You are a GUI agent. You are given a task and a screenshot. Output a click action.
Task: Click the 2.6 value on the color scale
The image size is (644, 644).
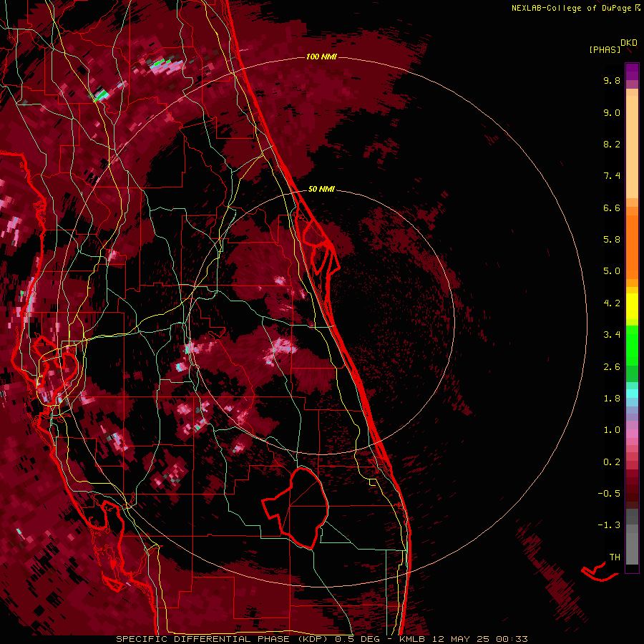612,367
